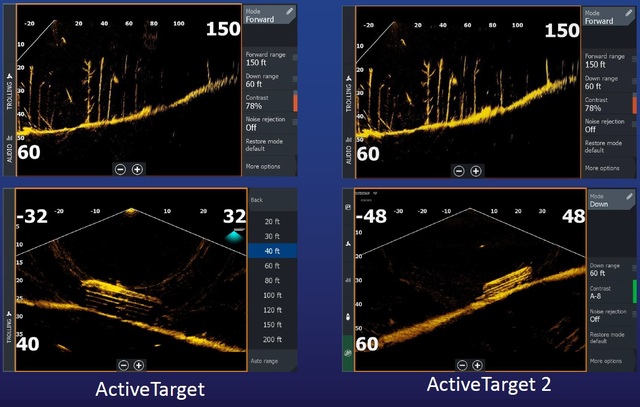This screenshot has height=407, width=640.
Task: Open Down range 60 ft on Down mode screen
Action: [x=612, y=269]
